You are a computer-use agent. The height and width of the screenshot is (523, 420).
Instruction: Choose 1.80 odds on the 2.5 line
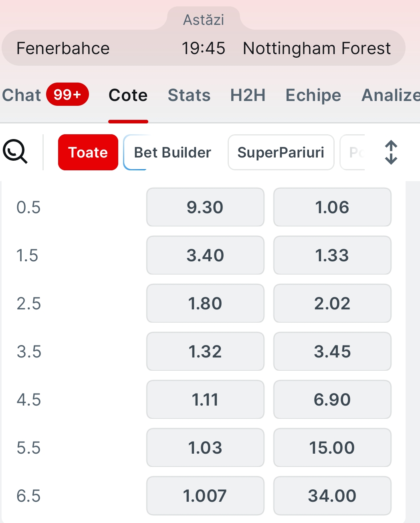[205, 303]
